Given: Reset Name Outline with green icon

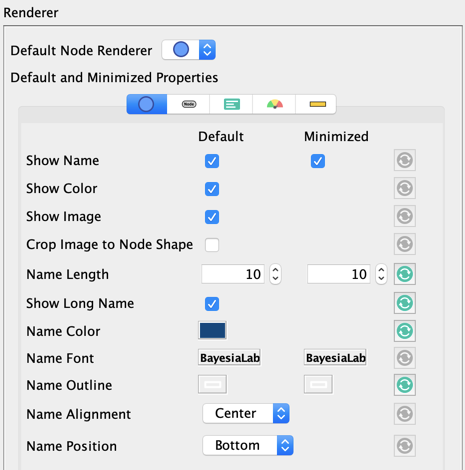Looking at the screenshot, I should [405, 385].
